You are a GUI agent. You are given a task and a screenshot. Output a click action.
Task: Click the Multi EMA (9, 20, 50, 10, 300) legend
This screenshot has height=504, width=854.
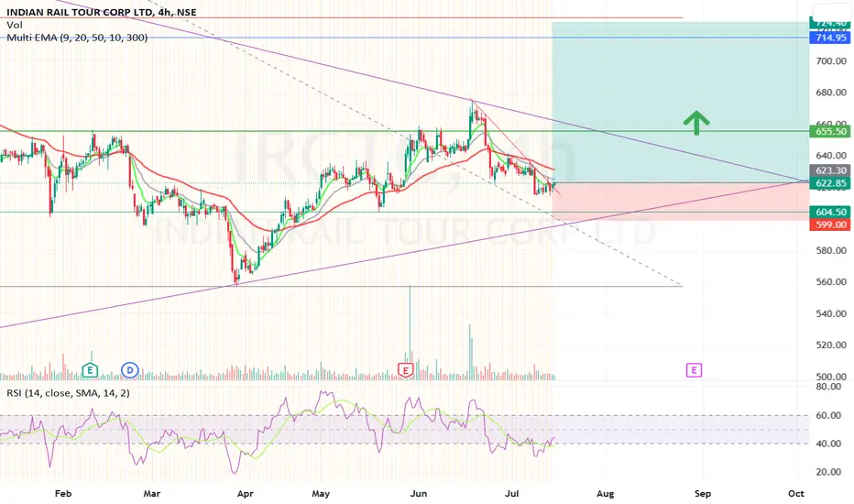click(x=77, y=38)
